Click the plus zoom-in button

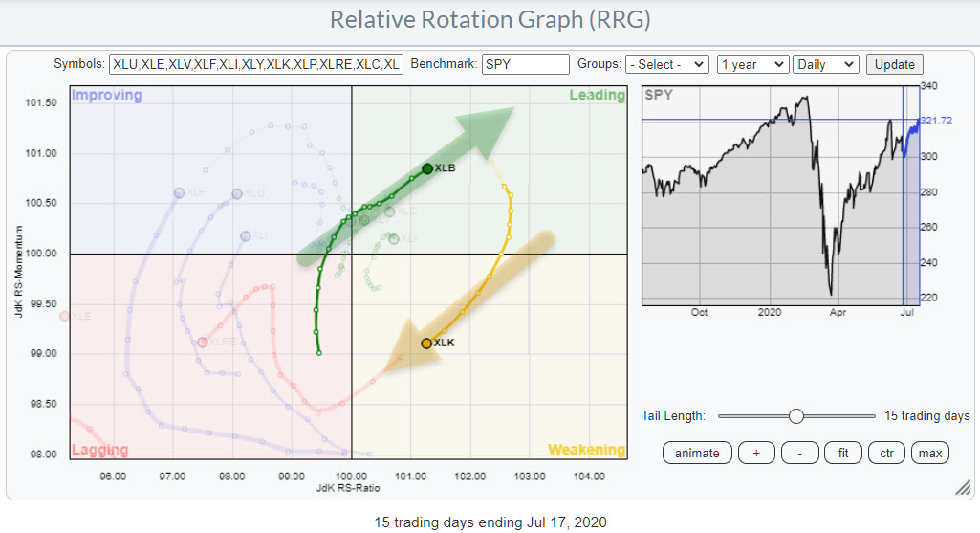coord(756,453)
